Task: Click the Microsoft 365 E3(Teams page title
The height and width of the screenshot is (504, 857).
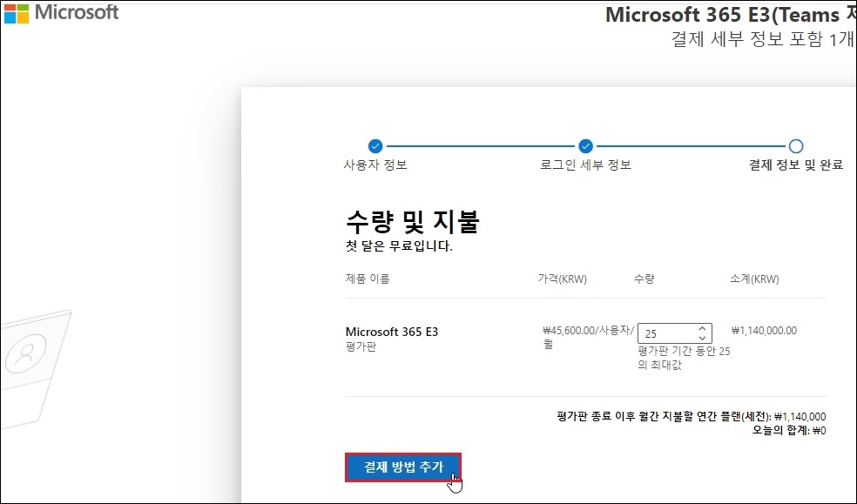Action: [730, 15]
